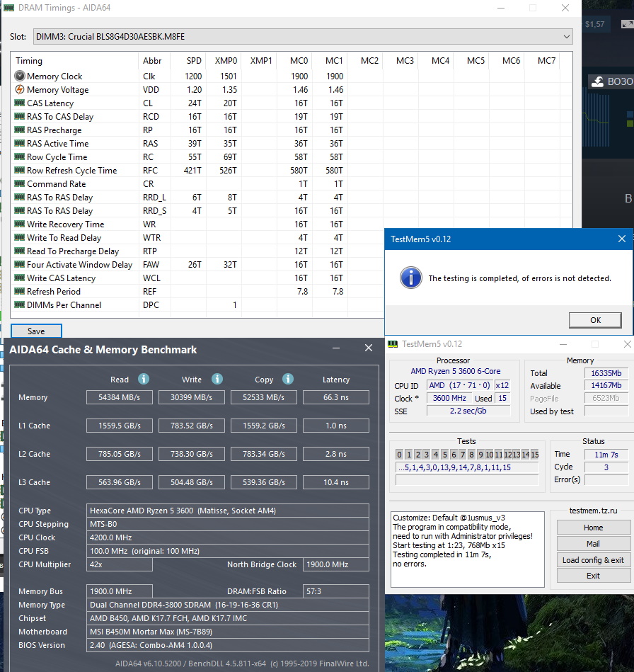
Task: Click the Memory Clock row icon
Action: click(20, 76)
